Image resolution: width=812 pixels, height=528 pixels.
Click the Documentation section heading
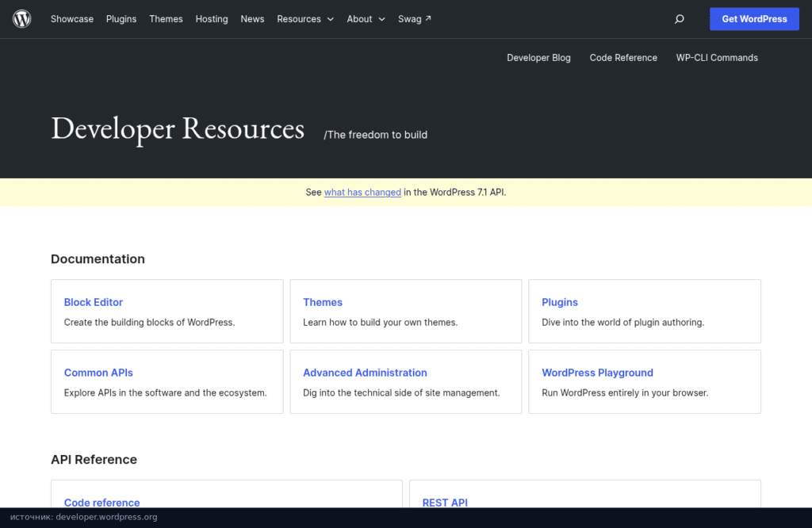click(x=98, y=258)
